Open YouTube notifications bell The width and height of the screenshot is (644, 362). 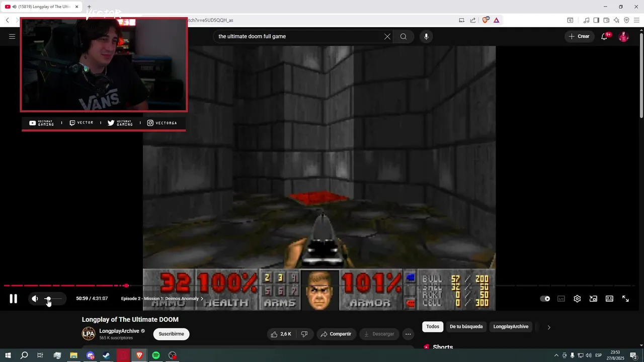605,36
